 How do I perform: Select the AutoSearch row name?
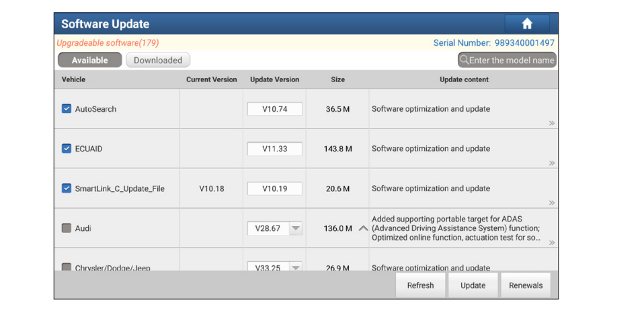tap(95, 109)
